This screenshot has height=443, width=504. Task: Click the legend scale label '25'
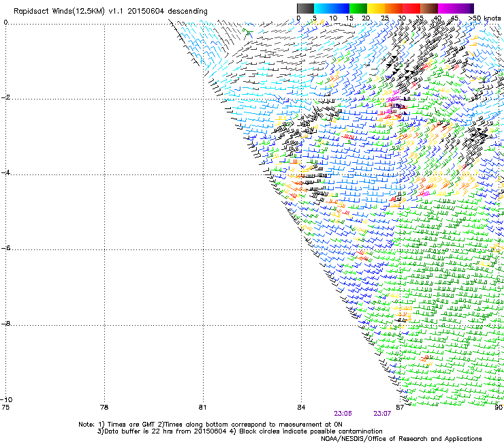[385, 18]
